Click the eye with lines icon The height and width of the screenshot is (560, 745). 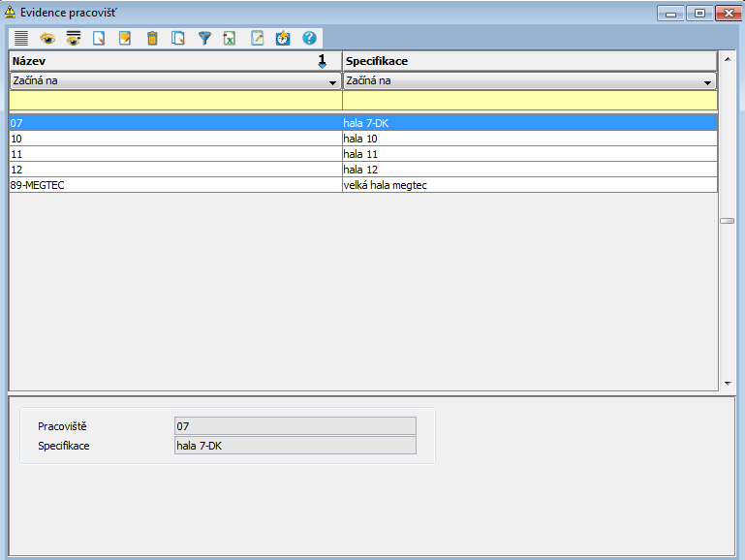(x=73, y=39)
